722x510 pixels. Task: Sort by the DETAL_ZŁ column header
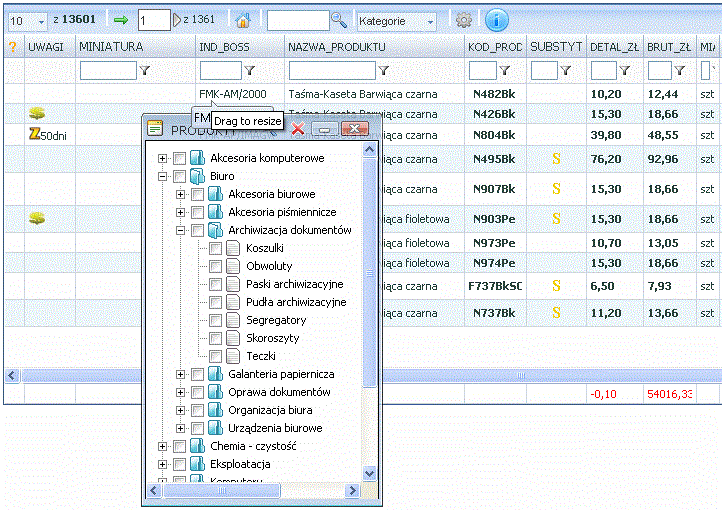[614, 46]
